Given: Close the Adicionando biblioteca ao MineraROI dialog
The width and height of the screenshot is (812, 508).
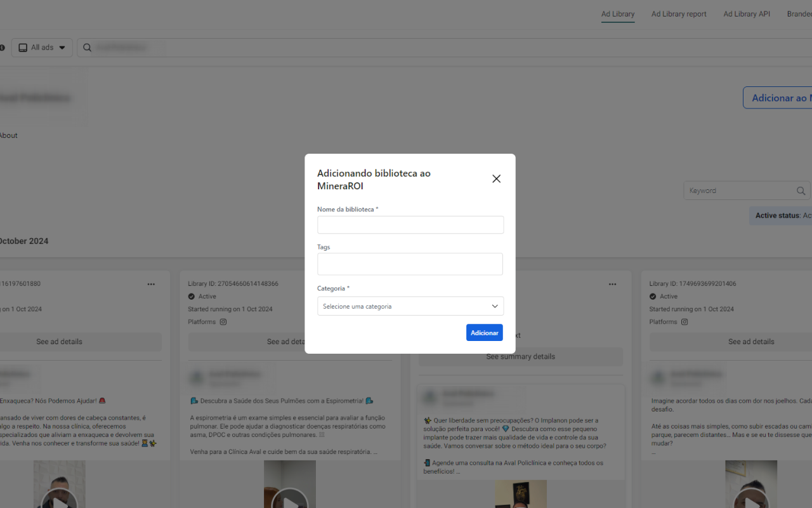Looking at the screenshot, I should tap(496, 179).
